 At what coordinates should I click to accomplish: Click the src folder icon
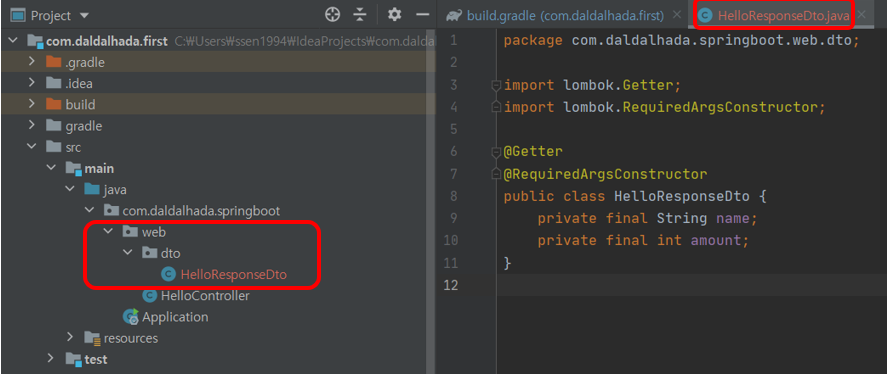coord(53,147)
